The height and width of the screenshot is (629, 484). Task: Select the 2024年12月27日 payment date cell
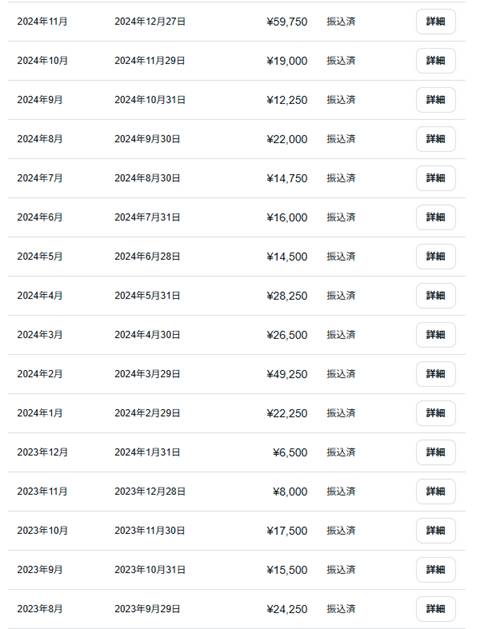click(150, 22)
